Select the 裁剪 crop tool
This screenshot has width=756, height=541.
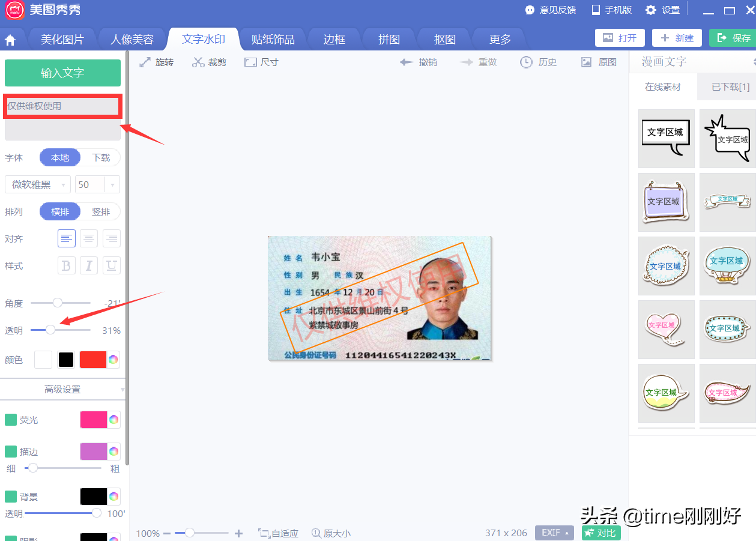point(209,62)
